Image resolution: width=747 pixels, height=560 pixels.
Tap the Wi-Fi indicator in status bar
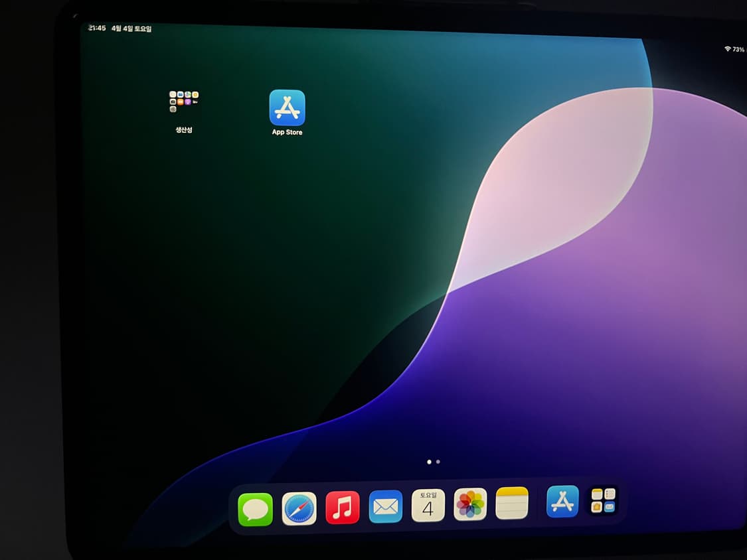click(727, 49)
